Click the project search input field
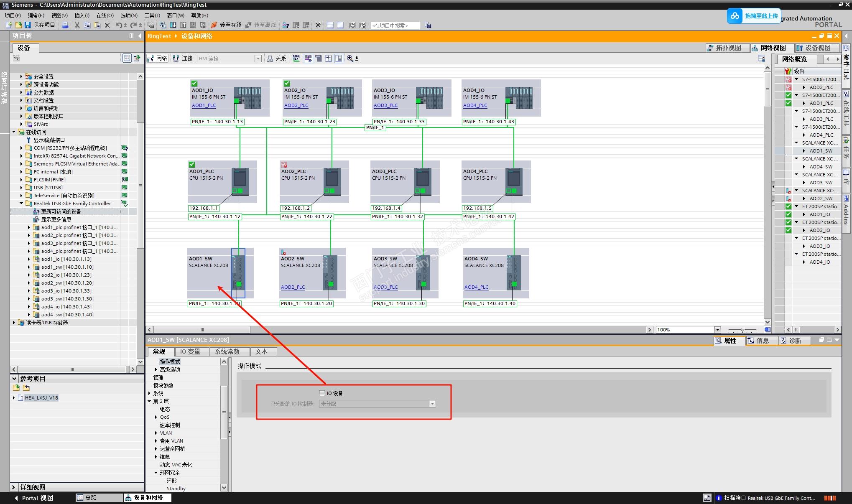The width and height of the screenshot is (852, 504). 395,25
